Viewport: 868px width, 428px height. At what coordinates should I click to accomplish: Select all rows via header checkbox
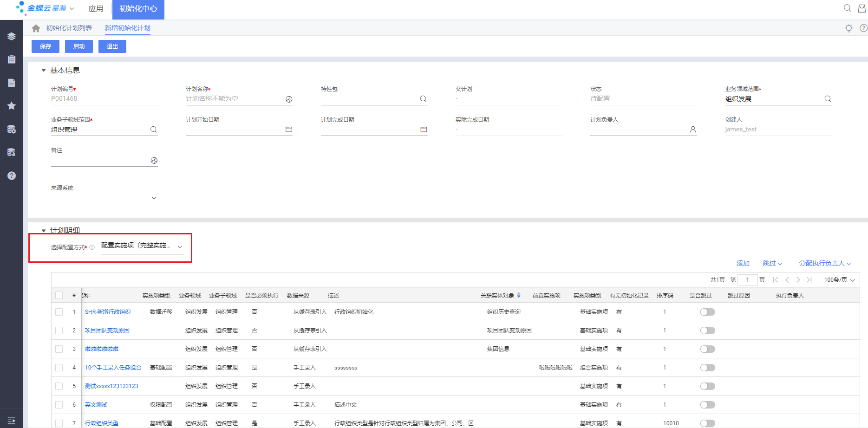click(59, 295)
